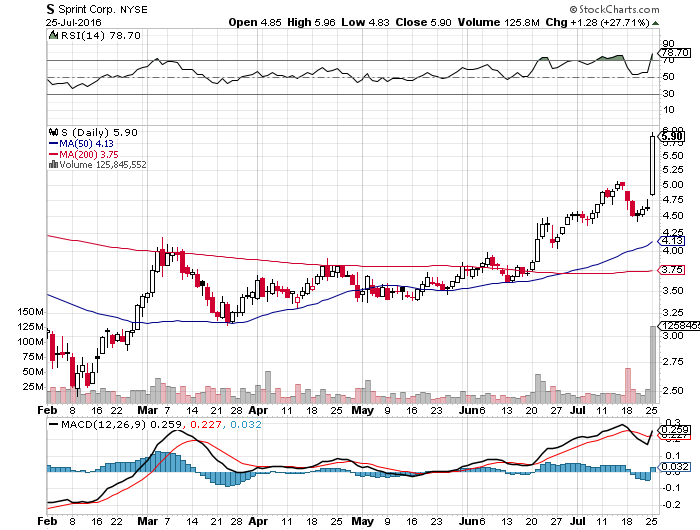
Task: Click the '50M' volume axis label
Action: [33, 371]
